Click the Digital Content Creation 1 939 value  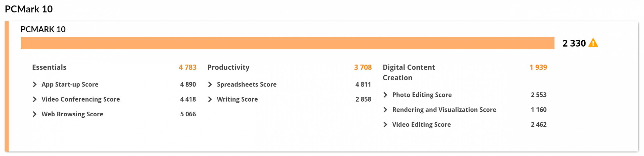(x=538, y=67)
